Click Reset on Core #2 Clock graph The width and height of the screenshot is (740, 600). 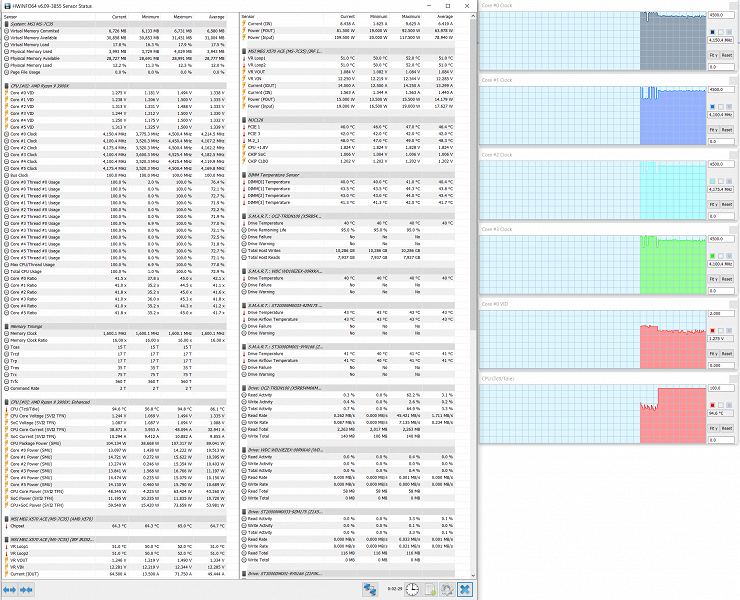727,204
